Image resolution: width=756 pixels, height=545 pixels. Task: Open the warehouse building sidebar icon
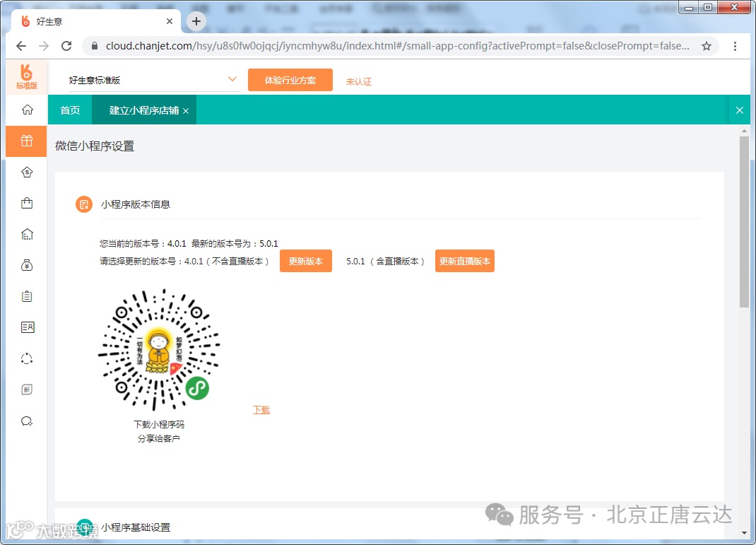tap(27, 235)
